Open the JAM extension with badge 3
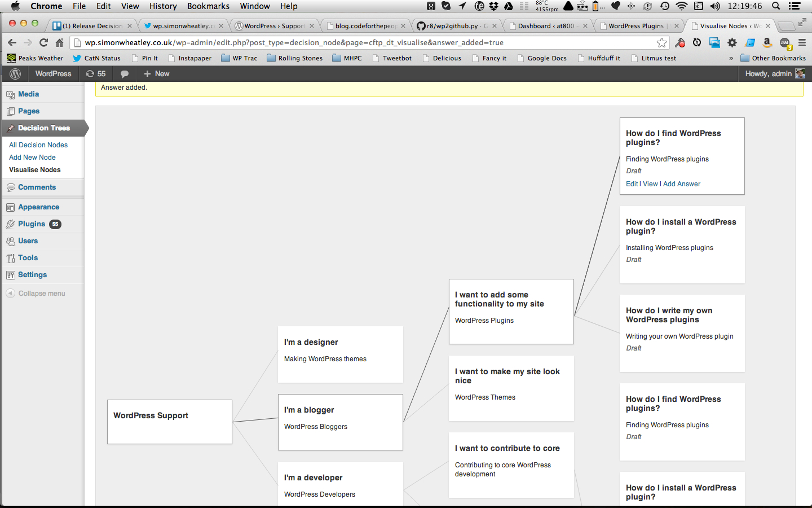The image size is (812, 508). click(785, 43)
